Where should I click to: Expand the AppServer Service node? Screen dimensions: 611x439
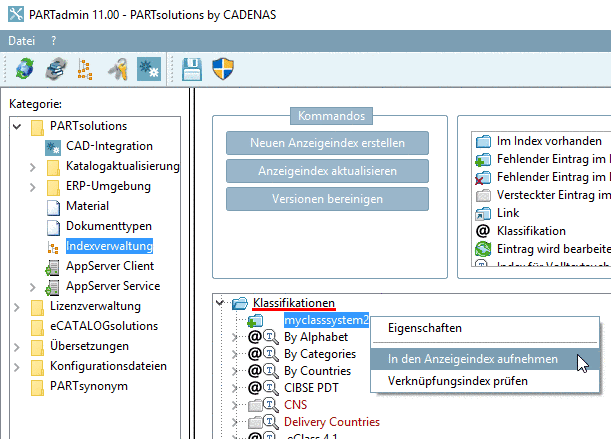[33, 287]
